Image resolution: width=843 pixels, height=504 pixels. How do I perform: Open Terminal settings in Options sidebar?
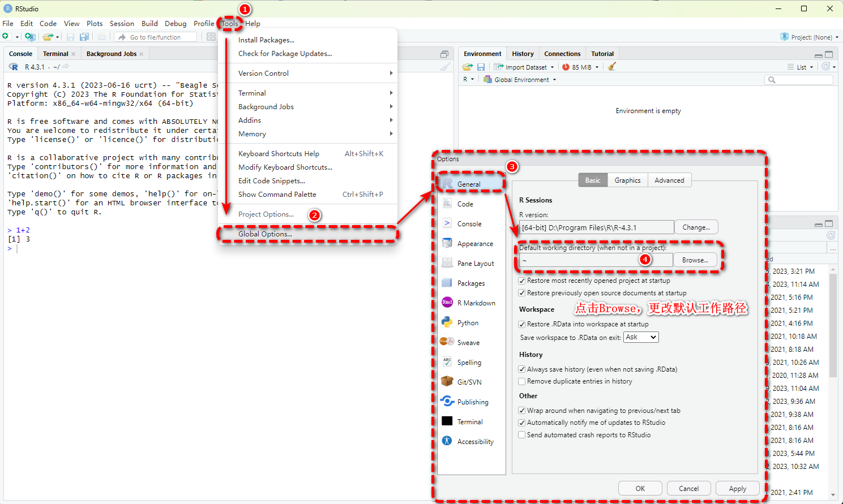point(471,421)
